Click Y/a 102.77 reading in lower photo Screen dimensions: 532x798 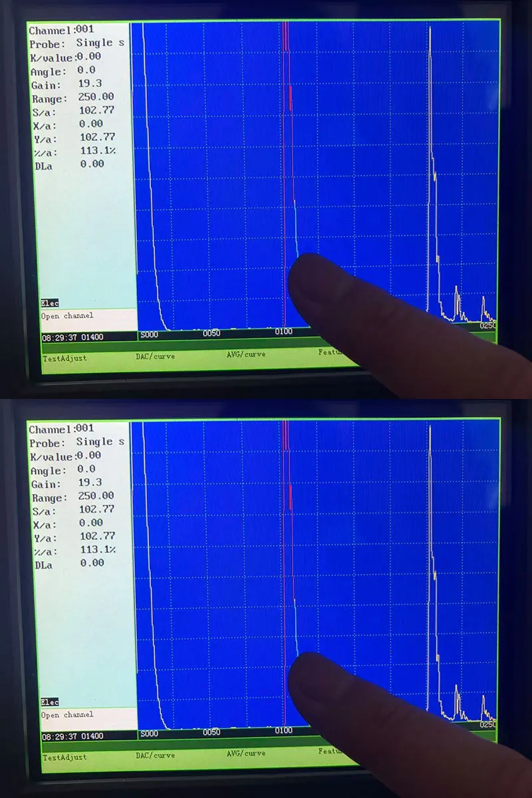point(74,537)
